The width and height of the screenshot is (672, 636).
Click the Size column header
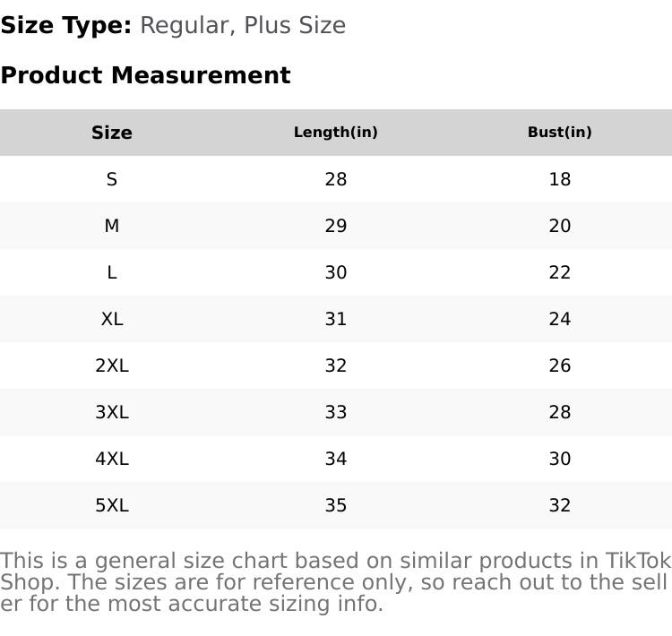(x=112, y=133)
